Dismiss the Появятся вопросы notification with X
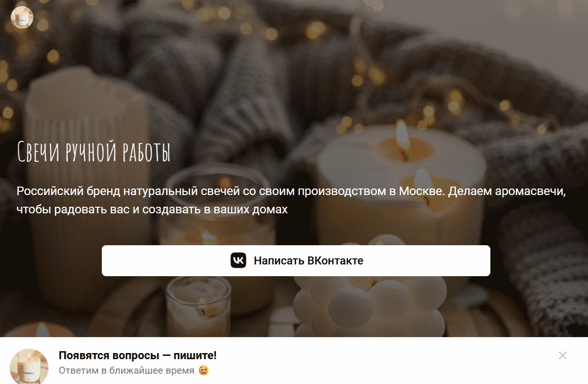Viewport: 588px width, 384px height. (x=563, y=355)
